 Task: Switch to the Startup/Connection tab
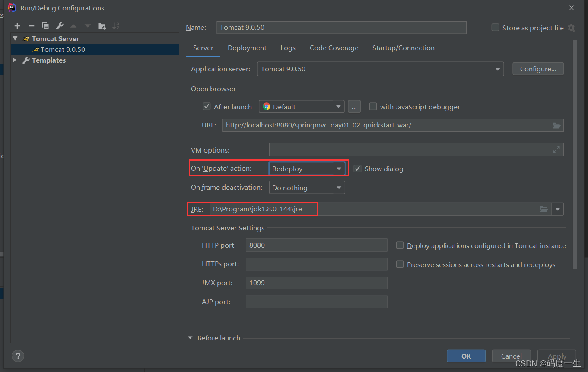404,48
